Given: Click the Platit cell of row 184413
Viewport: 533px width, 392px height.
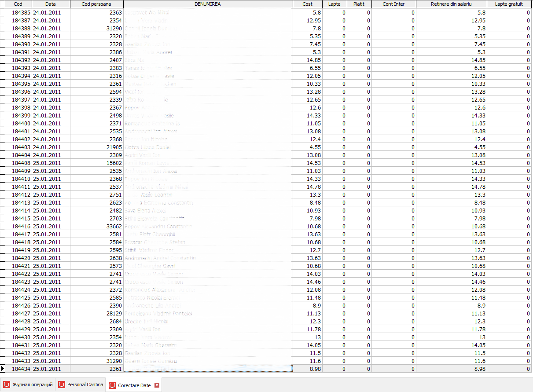Looking at the screenshot, I should [359, 203].
